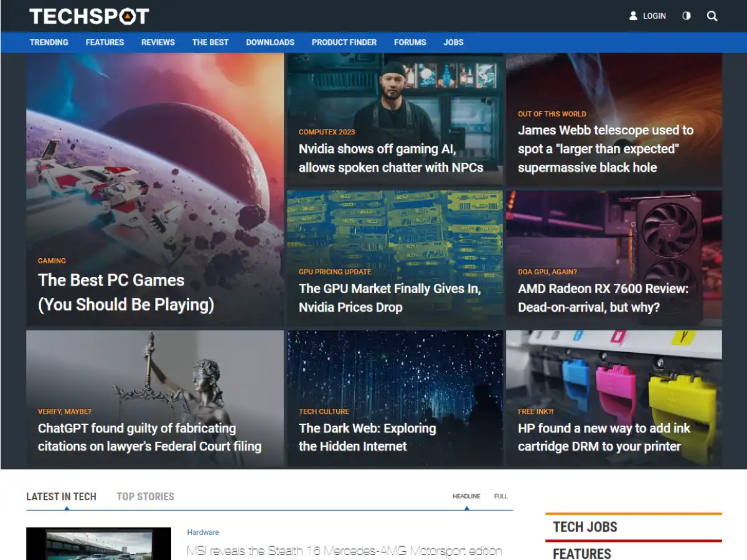Image resolution: width=747 pixels, height=560 pixels.
Task: Visit the Forums menu item
Action: [x=410, y=42]
